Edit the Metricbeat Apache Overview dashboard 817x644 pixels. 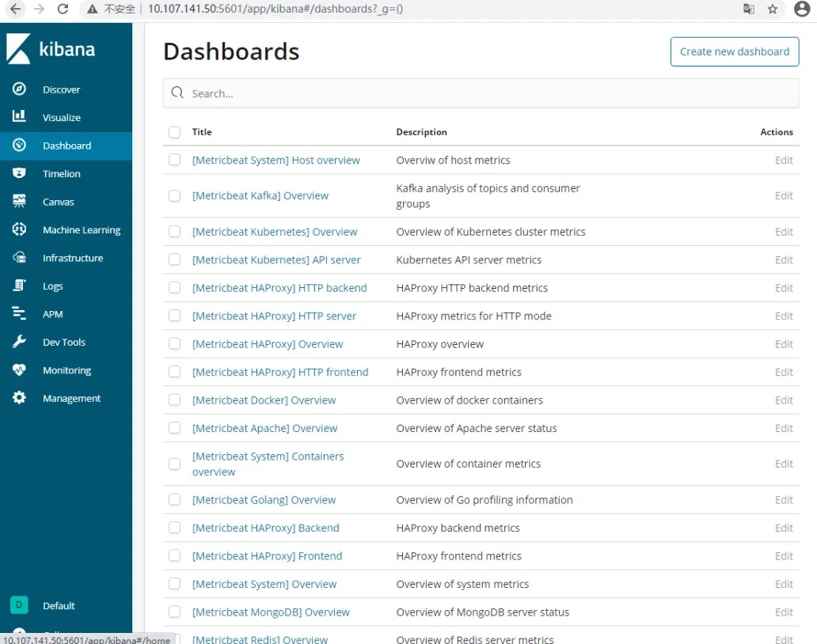pyautogui.click(x=783, y=428)
